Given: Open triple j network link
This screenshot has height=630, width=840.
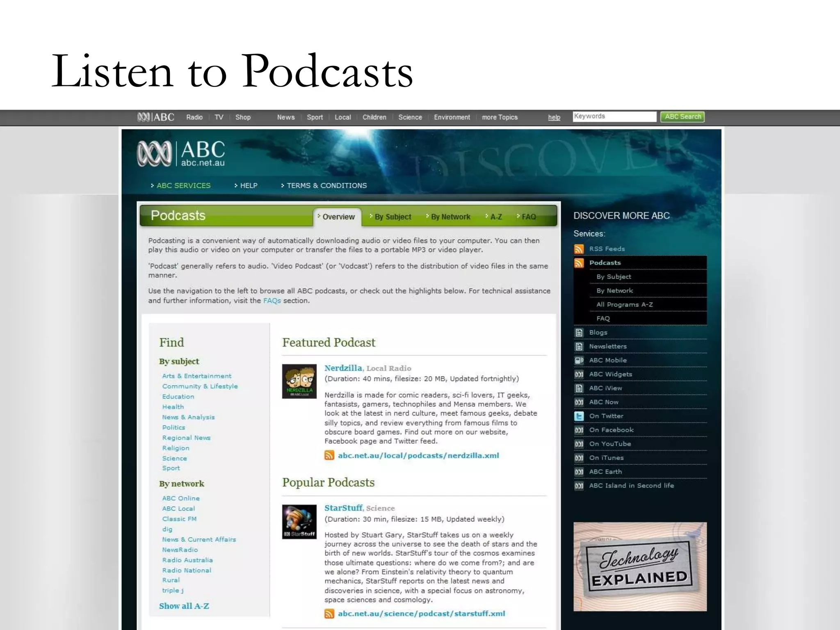Looking at the screenshot, I should click(173, 591).
